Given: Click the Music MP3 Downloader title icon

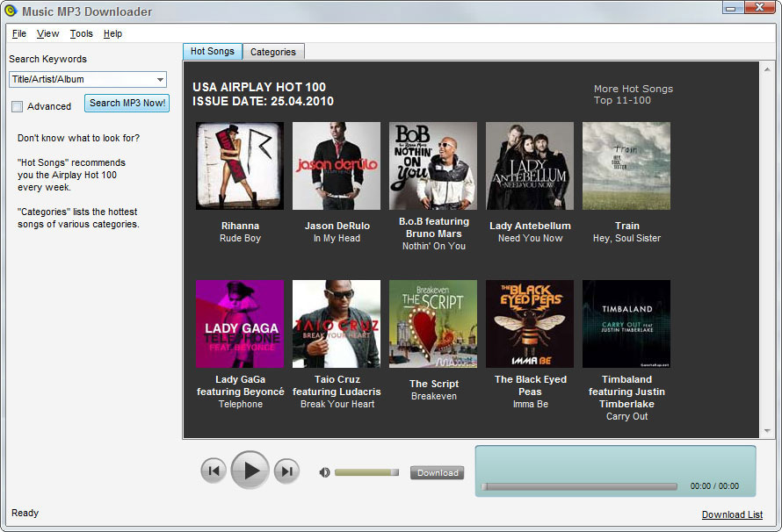Looking at the screenshot, I should (11, 11).
